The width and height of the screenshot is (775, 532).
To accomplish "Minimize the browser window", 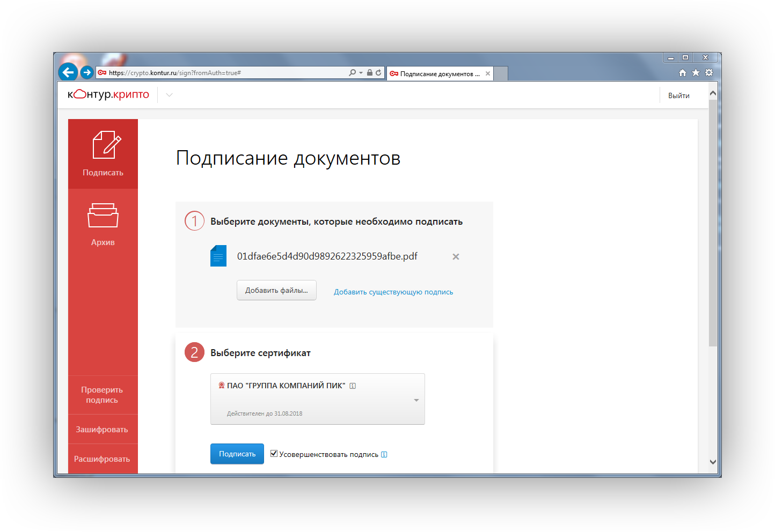I will (x=670, y=57).
